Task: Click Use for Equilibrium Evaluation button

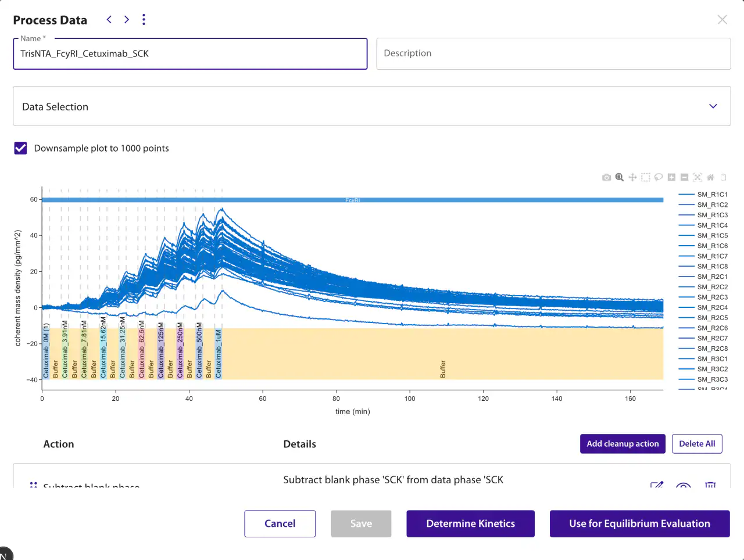Action: [x=639, y=523]
